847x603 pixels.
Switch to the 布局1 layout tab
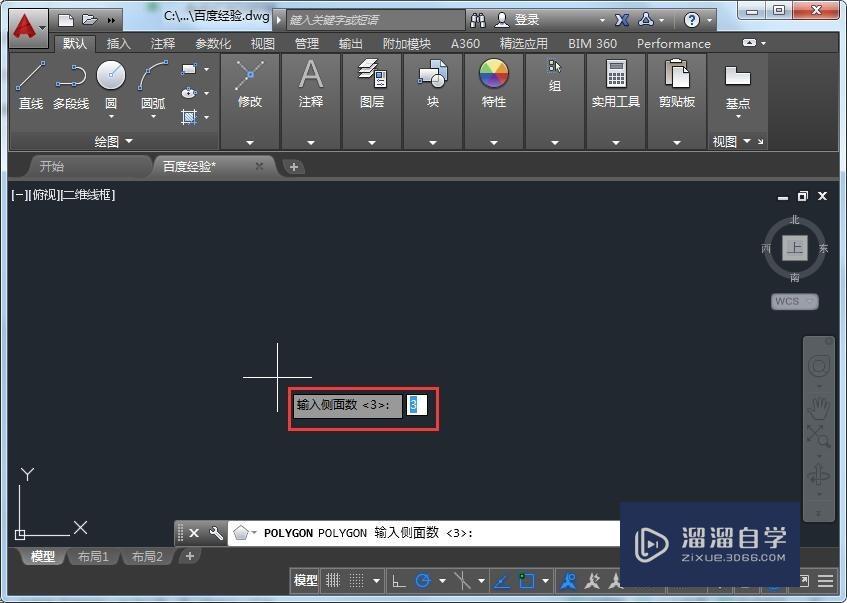coord(93,556)
